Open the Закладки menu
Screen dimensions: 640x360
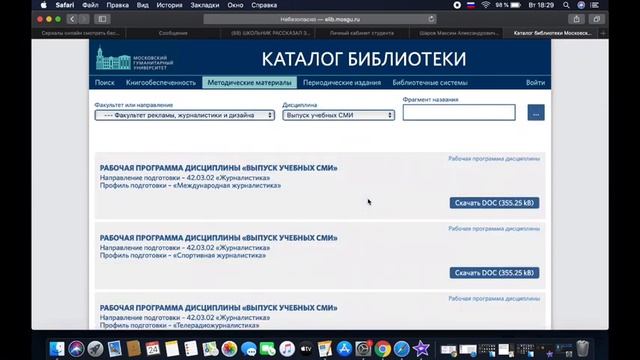tap(204, 5)
